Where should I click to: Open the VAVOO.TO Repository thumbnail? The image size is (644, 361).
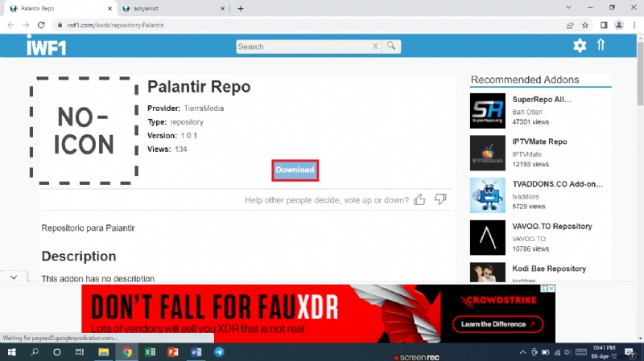click(x=488, y=237)
